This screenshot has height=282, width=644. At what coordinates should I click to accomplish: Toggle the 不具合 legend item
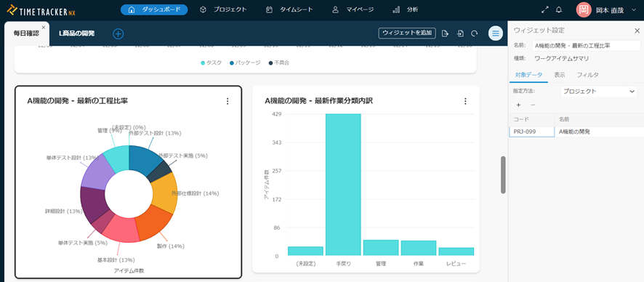(x=278, y=63)
